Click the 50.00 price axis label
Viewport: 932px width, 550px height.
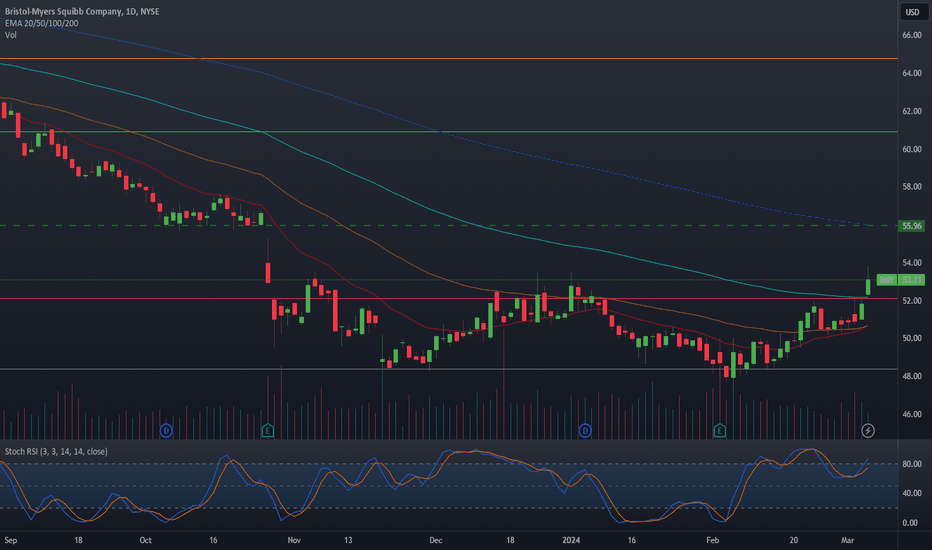(x=912, y=338)
